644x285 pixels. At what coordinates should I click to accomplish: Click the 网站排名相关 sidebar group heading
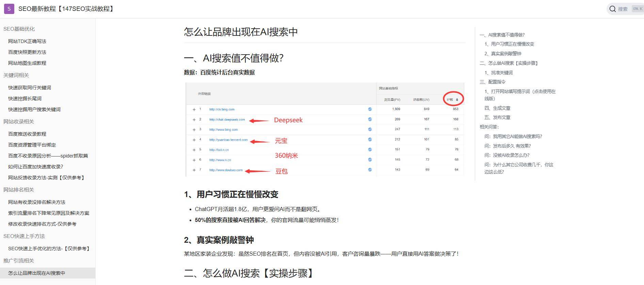pyautogui.click(x=19, y=190)
